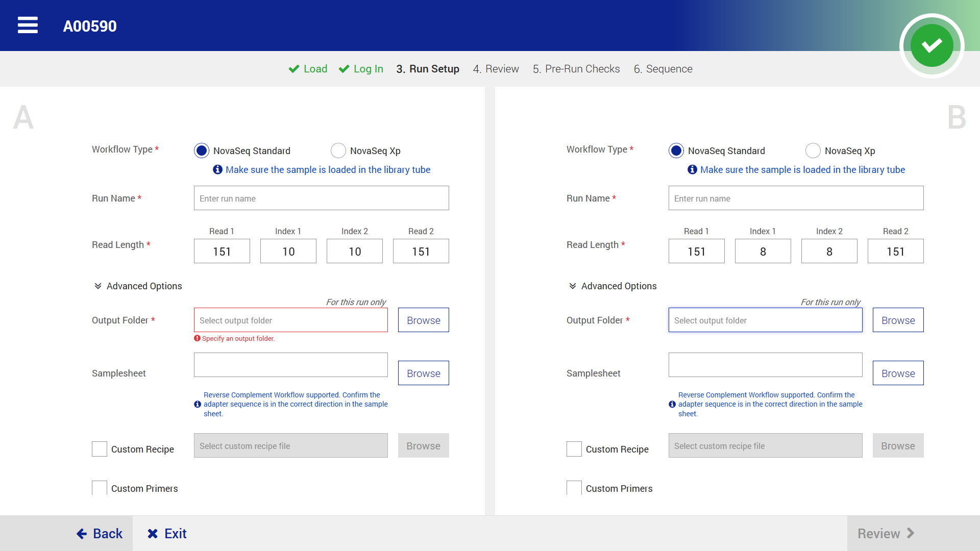Image resolution: width=980 pixels, height=551 pixels.
Task: Select the Run Setup step
Action: [x=428, y=69]
